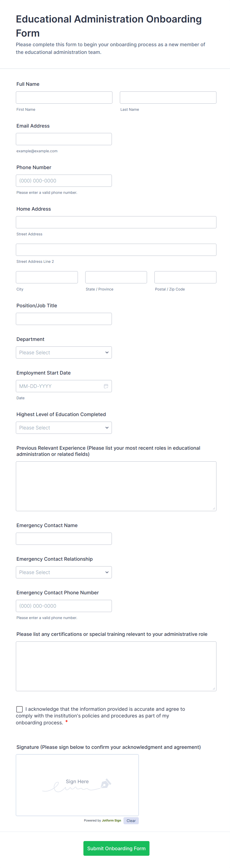The height and width of the screenshot is (868, 230).
Task: Click the First Name field
Action: point(64,97)
